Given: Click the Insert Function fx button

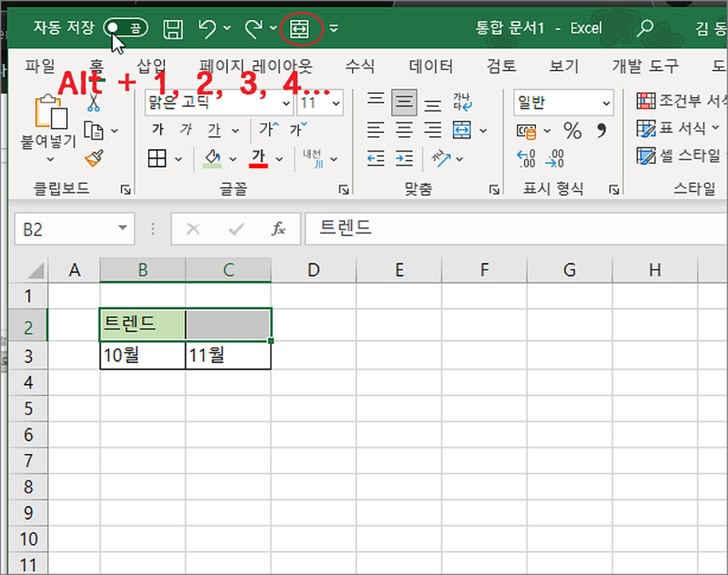Looking at the screenshot, I should 278,229.
